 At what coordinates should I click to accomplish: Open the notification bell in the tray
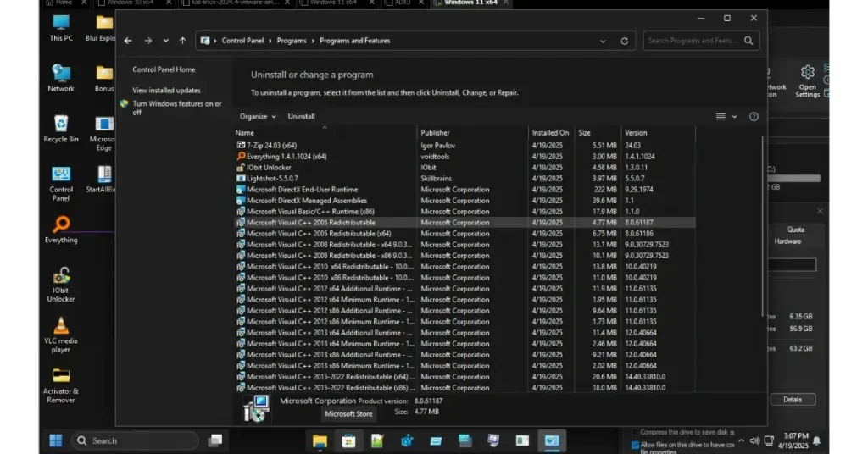816,440
